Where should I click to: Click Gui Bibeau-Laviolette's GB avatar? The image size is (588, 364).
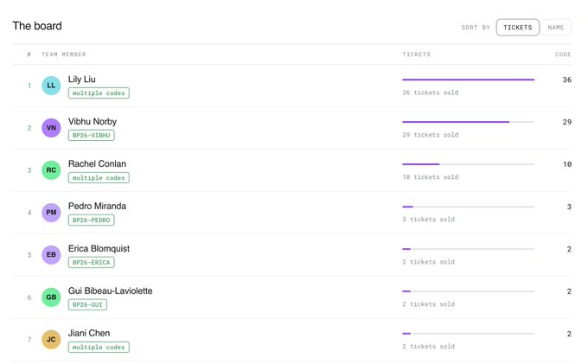click(51, 297)
